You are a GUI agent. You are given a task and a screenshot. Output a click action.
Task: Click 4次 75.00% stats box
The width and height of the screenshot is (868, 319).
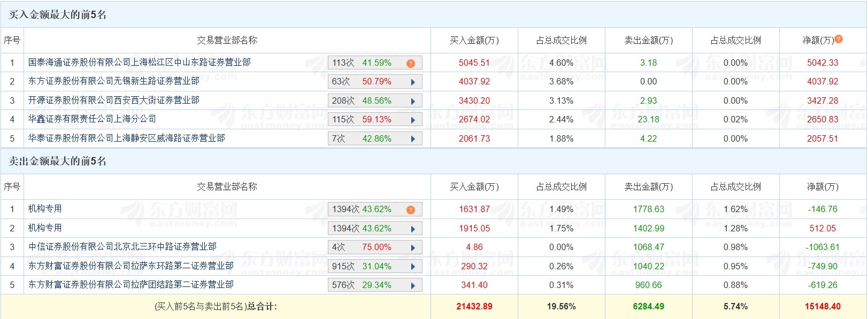click(x=375, y=247)
